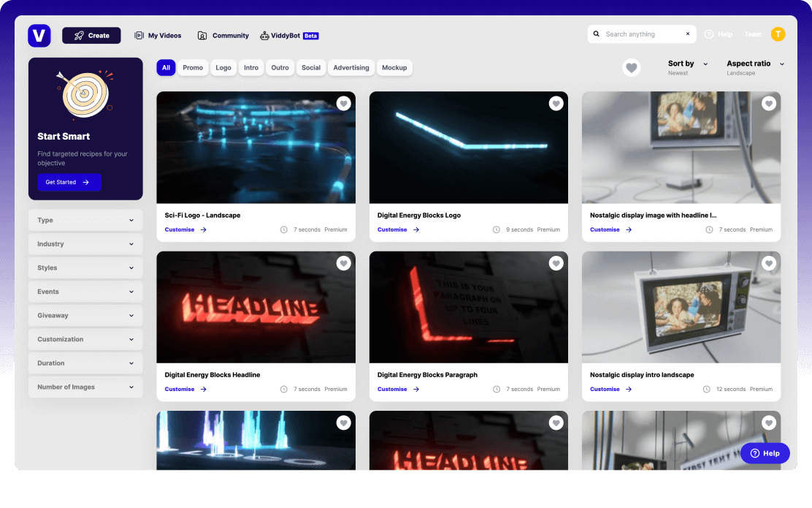Select the Outro category tab
Screen dimensions: 812x508
pyautogui.click(x=280, y=67)
